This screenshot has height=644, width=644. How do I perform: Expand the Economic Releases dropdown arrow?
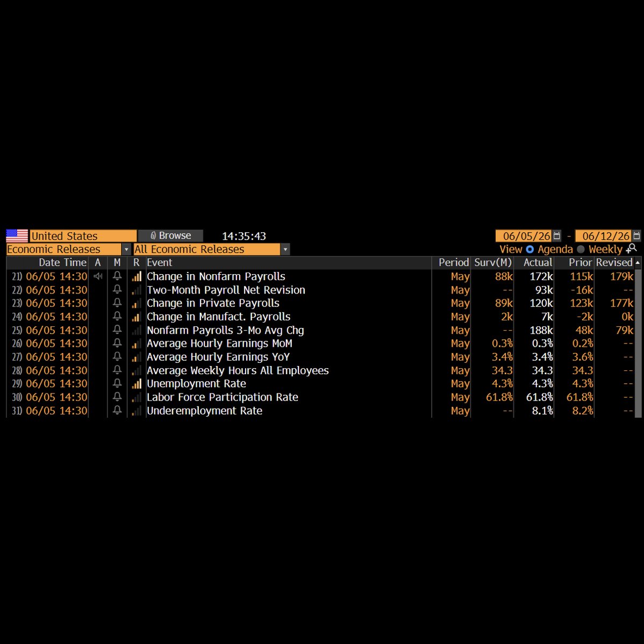126,249
